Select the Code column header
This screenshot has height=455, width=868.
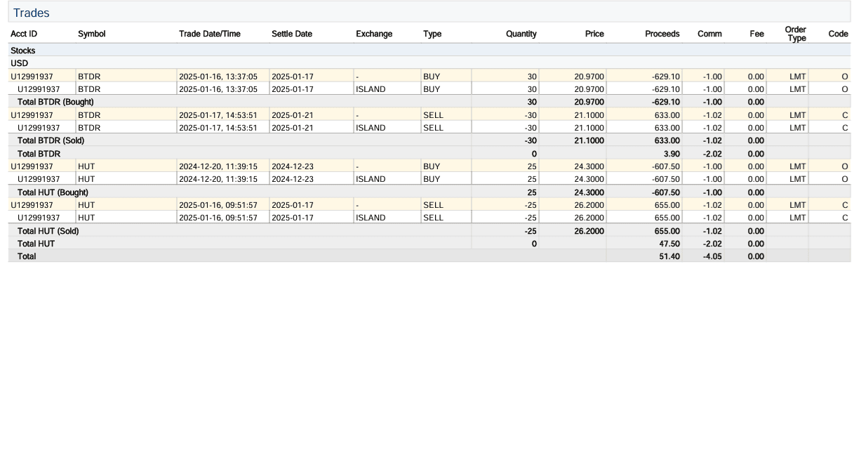point(838,34)
